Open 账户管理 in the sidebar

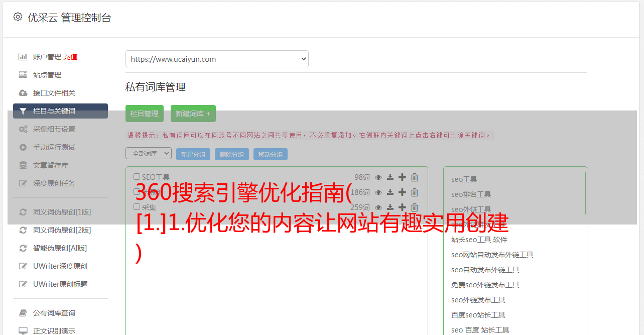(47, 57)
